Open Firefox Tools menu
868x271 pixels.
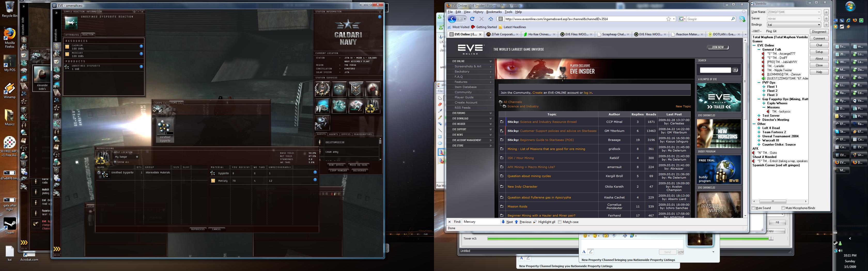point(508,12)
